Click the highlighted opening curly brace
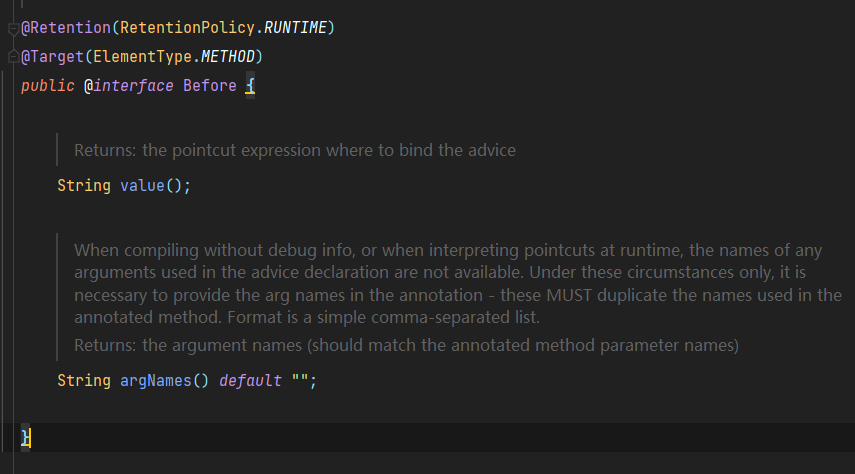Image resolution: width=855 pixels, height=474 pixels. coord(250,86)
